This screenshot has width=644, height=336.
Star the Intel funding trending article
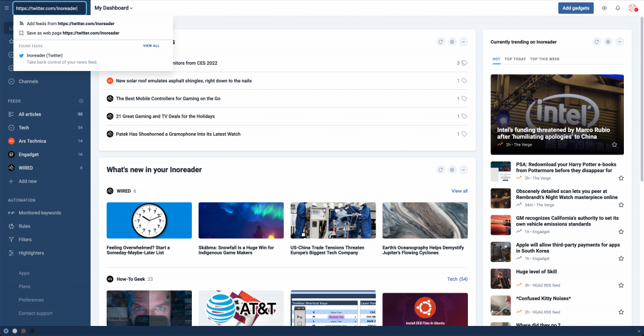614,144
